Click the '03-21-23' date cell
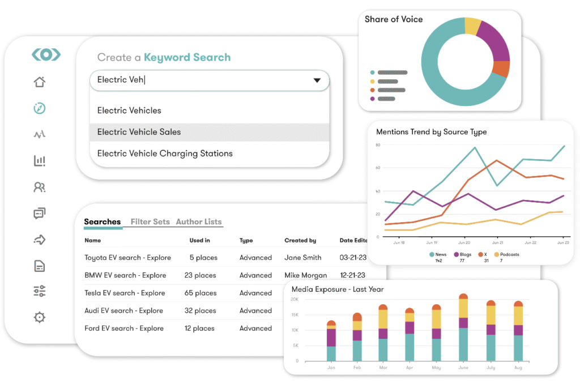 pos(353,258)
